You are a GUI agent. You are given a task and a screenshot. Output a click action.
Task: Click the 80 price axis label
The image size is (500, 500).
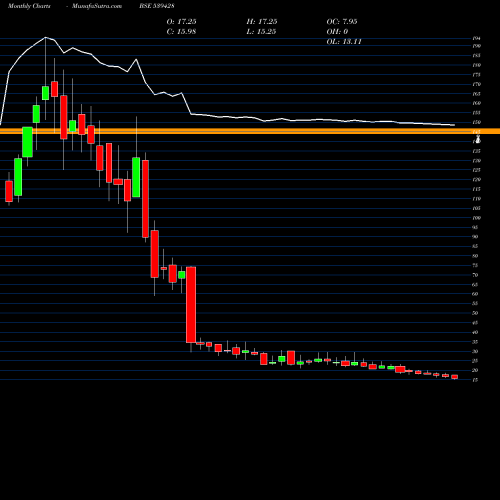475,256
